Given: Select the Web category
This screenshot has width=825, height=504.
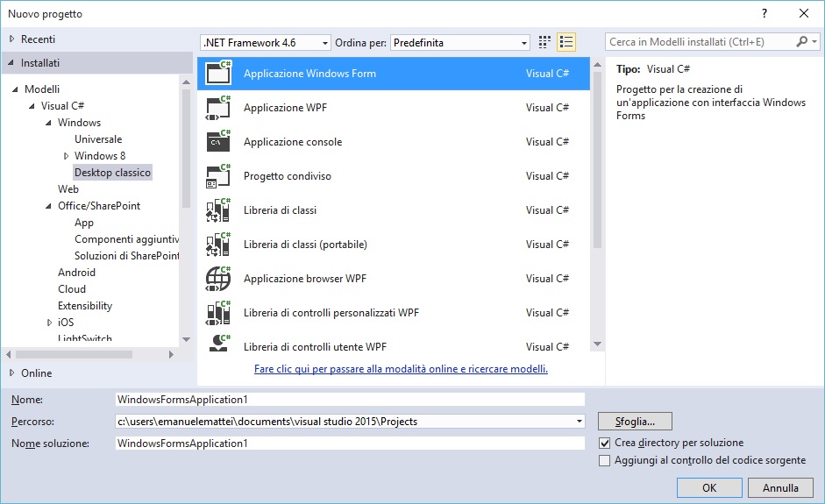Looking at the screenshot, I should (x=68, y=188).
